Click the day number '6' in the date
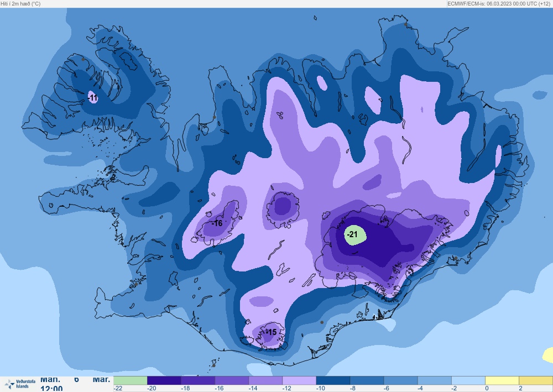Viewport: 553px width, 392px height. pos(76,380)
